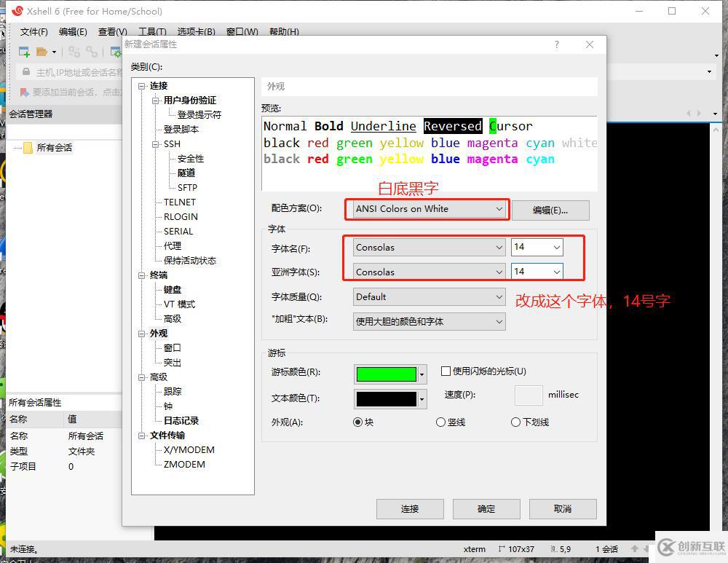Image resolution: width=728 pixels, height=563 pixels.
Task: Click the 取消 cancel button
Action: [x=563, y=509]
